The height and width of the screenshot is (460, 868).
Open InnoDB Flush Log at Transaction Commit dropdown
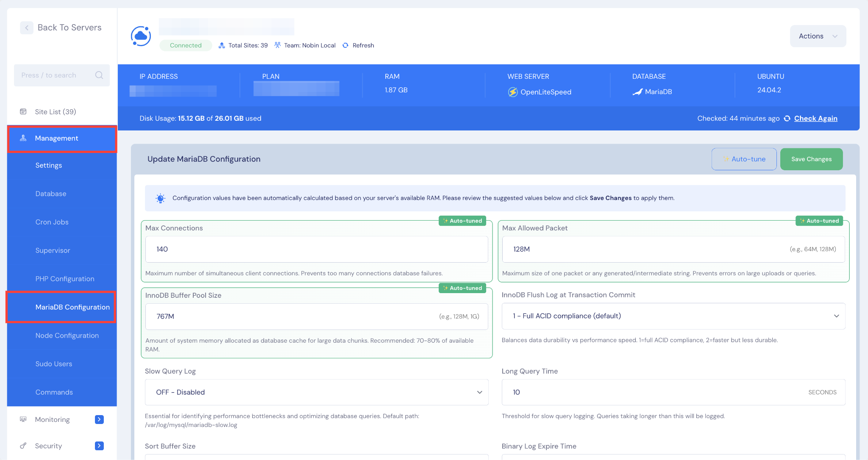pos(673,316)
